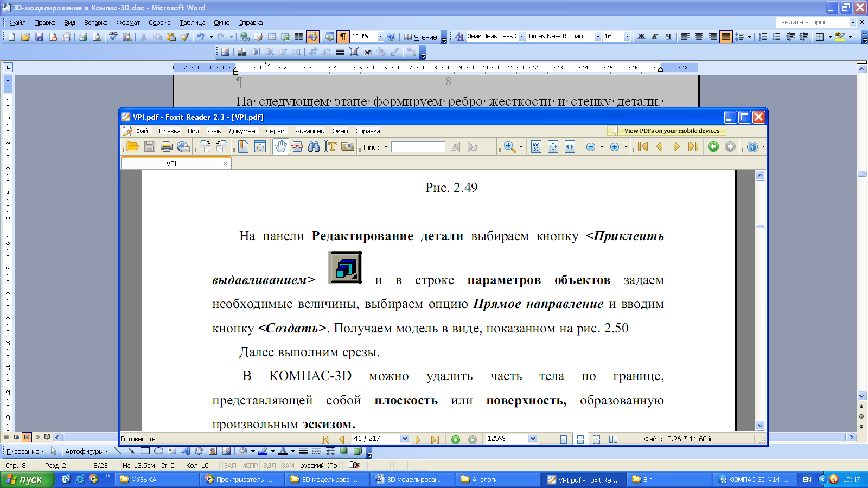Open Word menu Формат
868x488 pixels.
coord(128,23)
